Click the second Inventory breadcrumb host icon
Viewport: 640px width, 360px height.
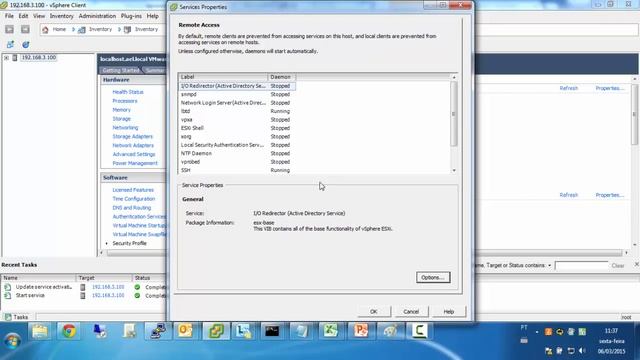pos(127,30)
